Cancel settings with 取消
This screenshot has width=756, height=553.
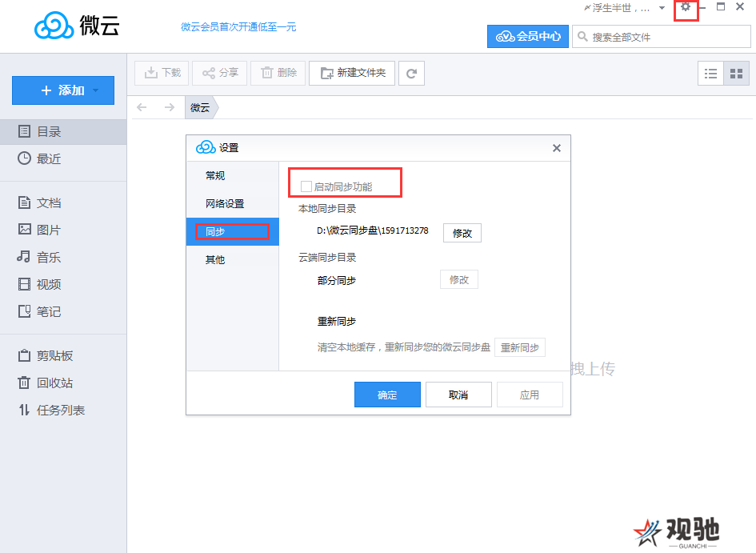click(458, 395)
